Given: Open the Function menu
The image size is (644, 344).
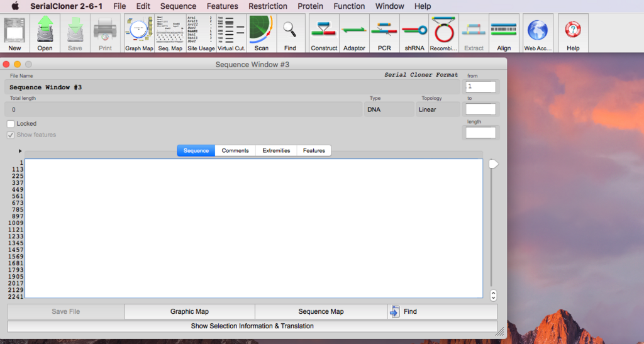Looking at the screenshot, I should point(349,6).
